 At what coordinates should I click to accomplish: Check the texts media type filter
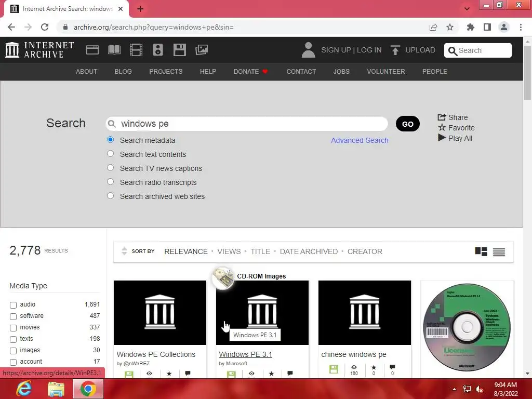click(x=13, y=339)
